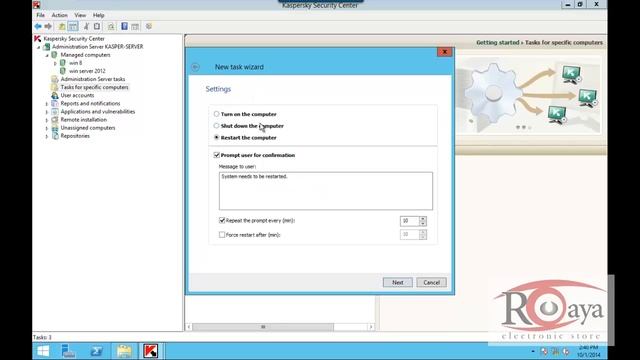Expand Remote installation node
640x360 pixels.
(47, 120)
